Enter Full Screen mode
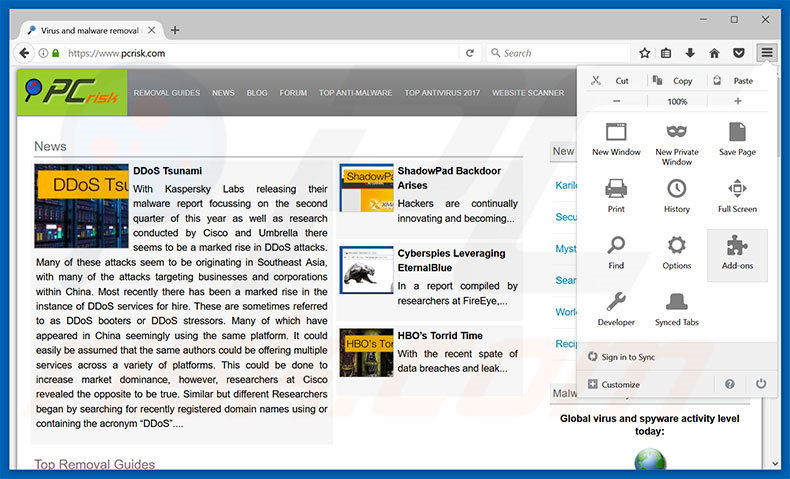The height and width of the screenshot is (479, 790). click(x=737, y=196)
